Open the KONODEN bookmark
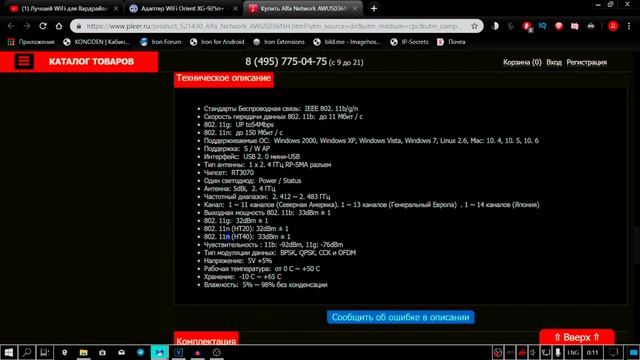The height and width of the screenshot is (360, 640). 97,42
